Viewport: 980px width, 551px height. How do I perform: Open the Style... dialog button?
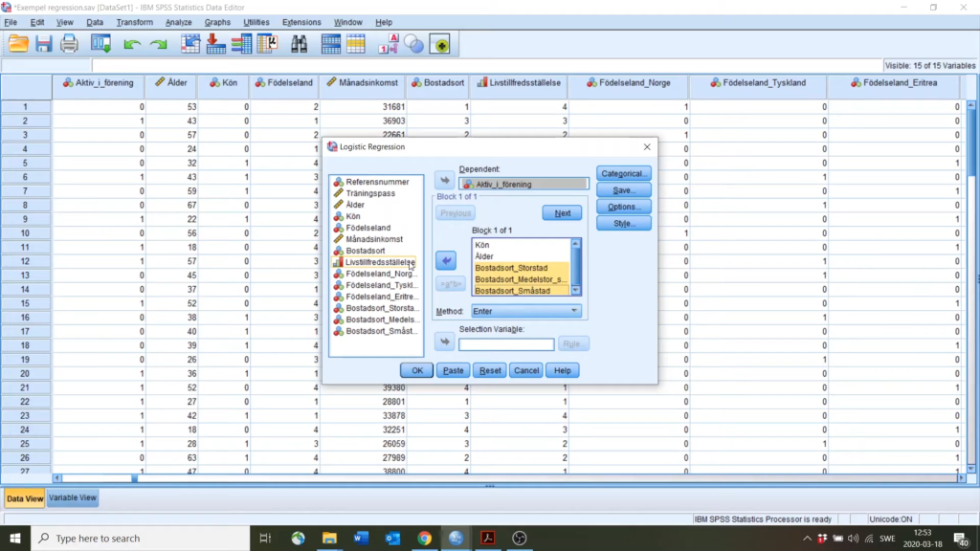(x=624, y=223)
